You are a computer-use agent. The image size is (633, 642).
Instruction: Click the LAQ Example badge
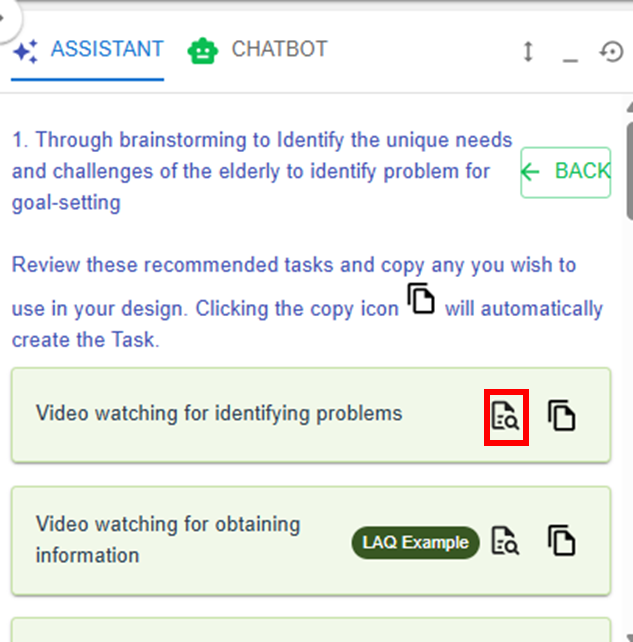[x=415, y=542]
